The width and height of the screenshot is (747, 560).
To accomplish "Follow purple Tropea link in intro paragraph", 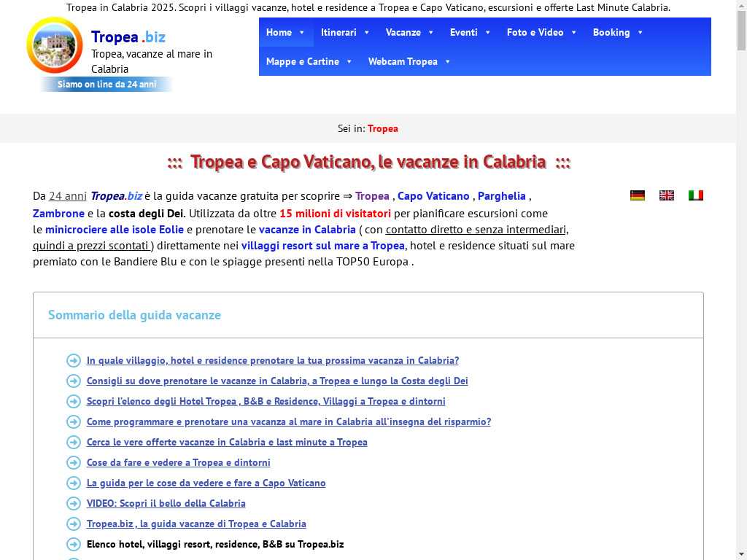I will (372, 196).
